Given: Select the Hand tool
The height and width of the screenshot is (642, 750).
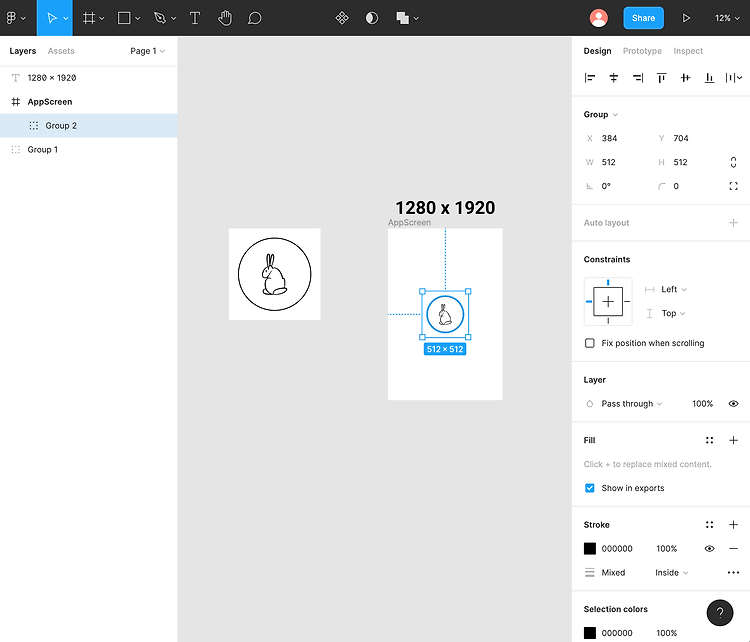Looking at the screenshot, I should tap(225, 18).
